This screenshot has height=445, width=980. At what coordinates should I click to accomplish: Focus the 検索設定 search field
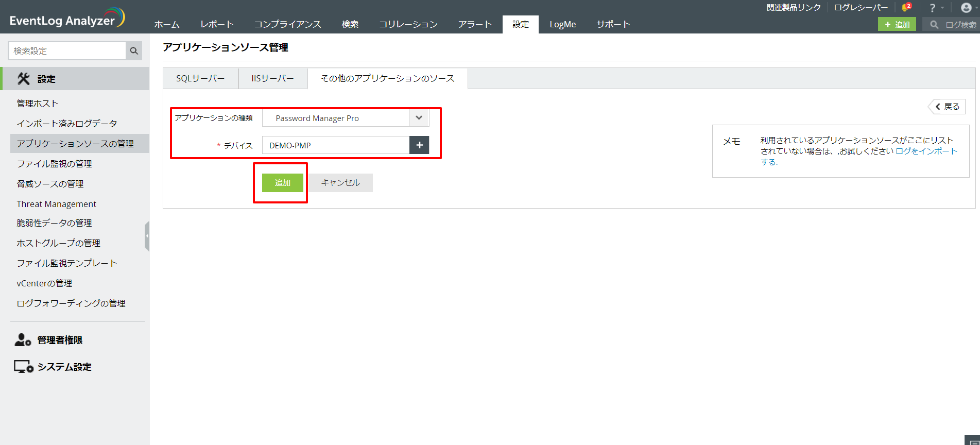click(67, 51)
